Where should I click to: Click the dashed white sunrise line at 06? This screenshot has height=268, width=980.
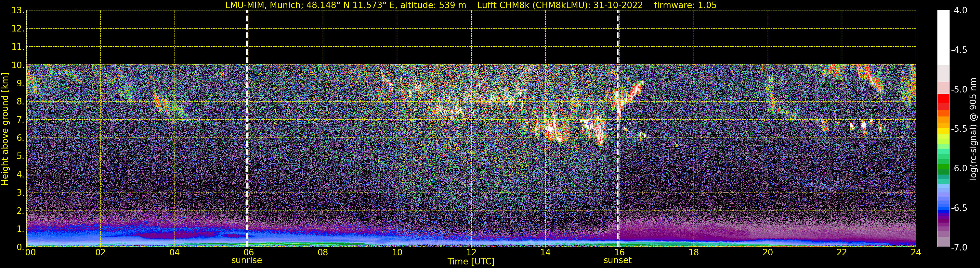click(247, 129)
